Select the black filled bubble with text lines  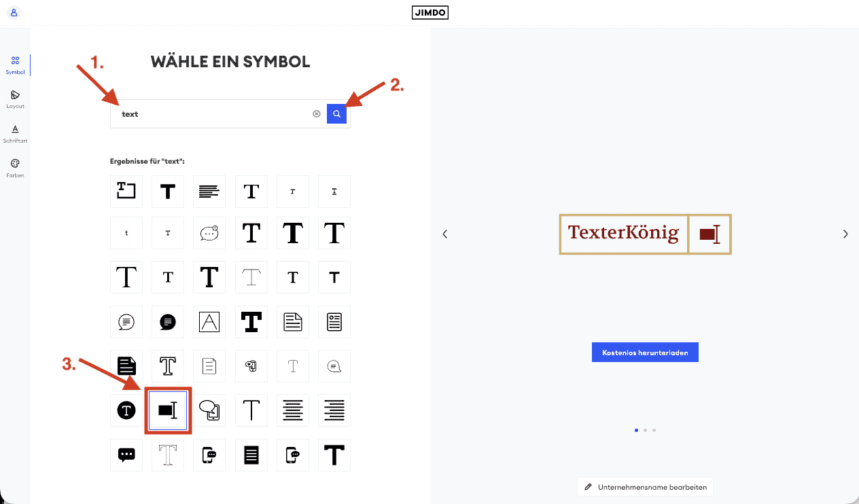point(168,322)
